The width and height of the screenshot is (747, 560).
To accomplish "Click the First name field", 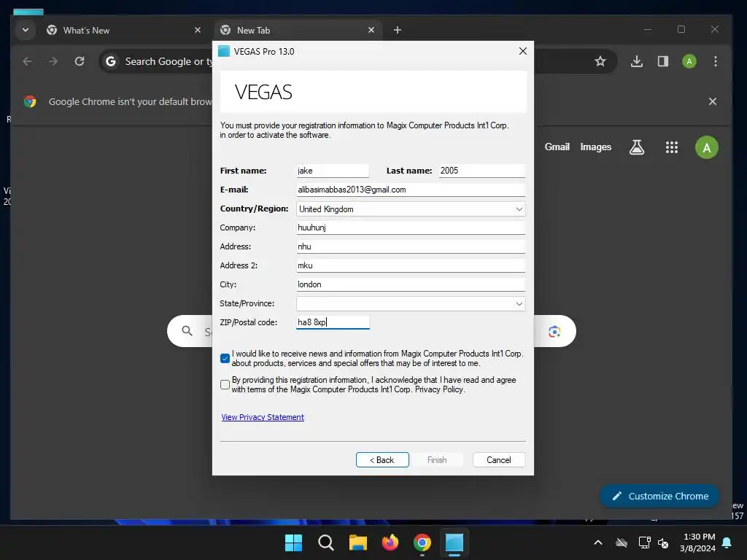I will coord(333,171).
